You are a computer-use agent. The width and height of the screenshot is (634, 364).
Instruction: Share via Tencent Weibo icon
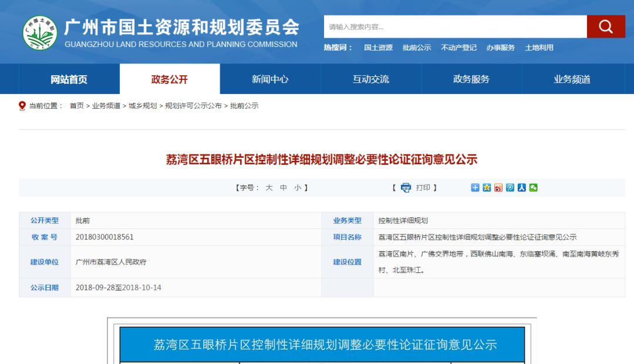(510, 188)
